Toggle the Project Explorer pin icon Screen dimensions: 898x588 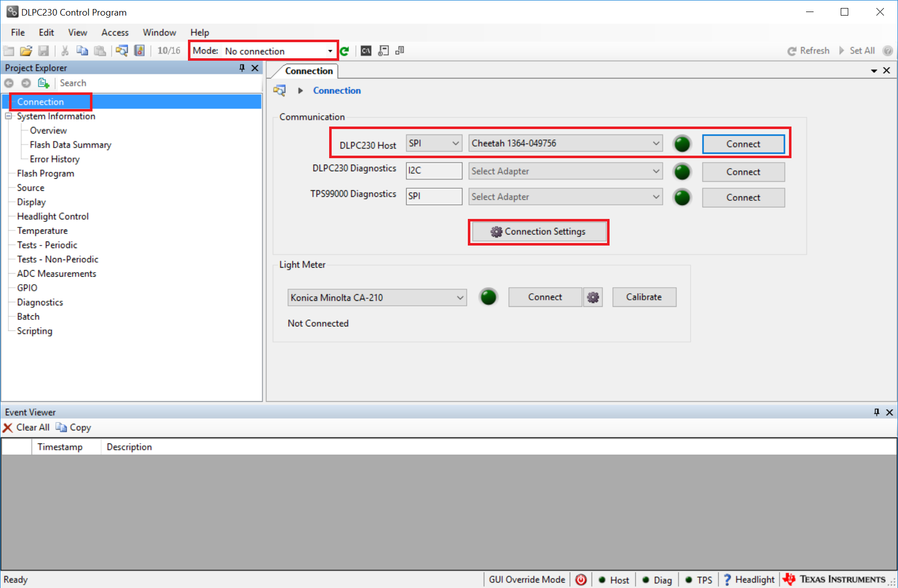[242, 68]
